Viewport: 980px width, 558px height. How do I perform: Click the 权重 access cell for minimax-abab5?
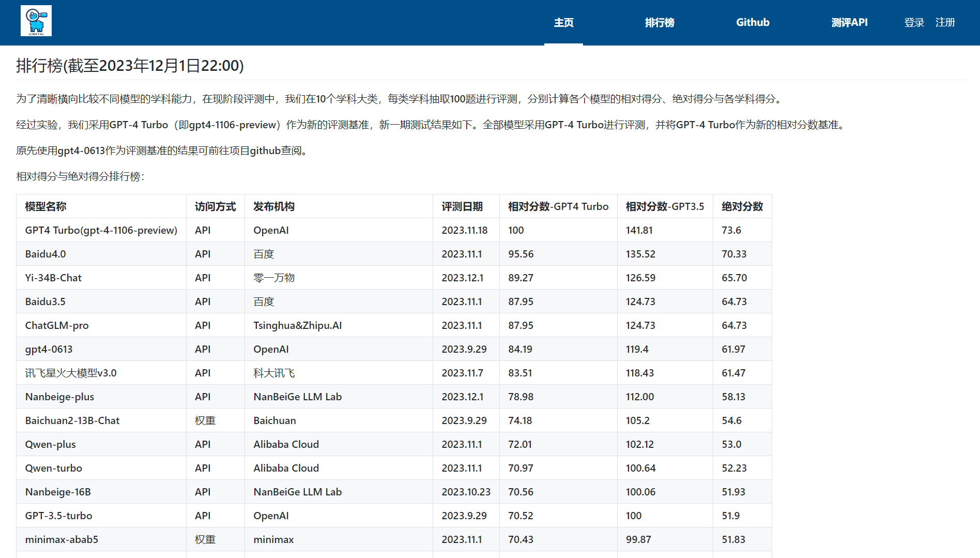[x=216, y=539]
